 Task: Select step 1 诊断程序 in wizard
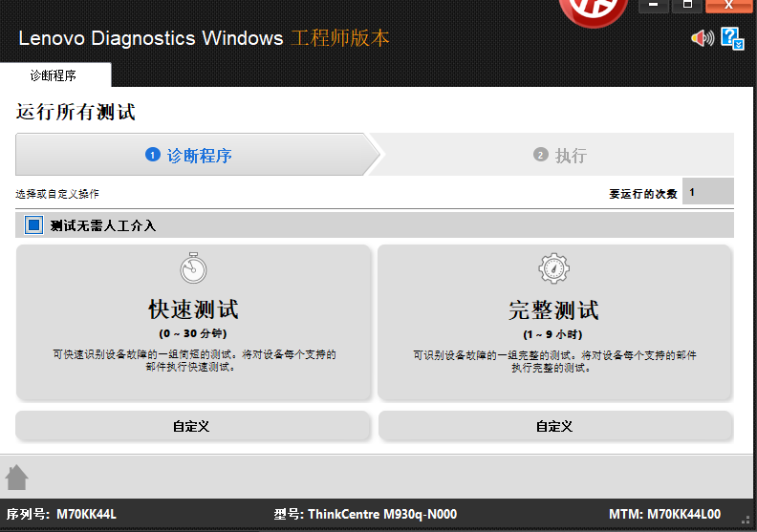(198, 155)
